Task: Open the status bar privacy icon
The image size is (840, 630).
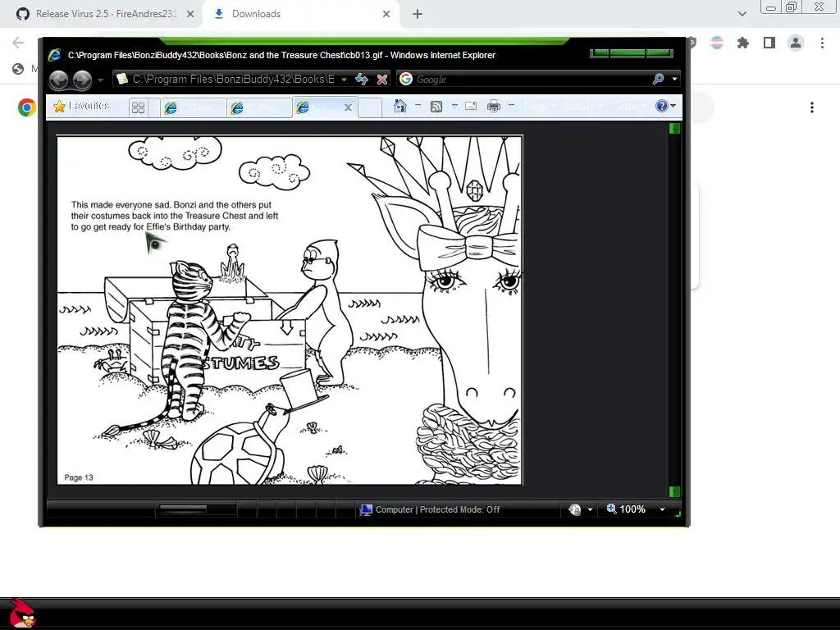Action: tap(575, 509)
